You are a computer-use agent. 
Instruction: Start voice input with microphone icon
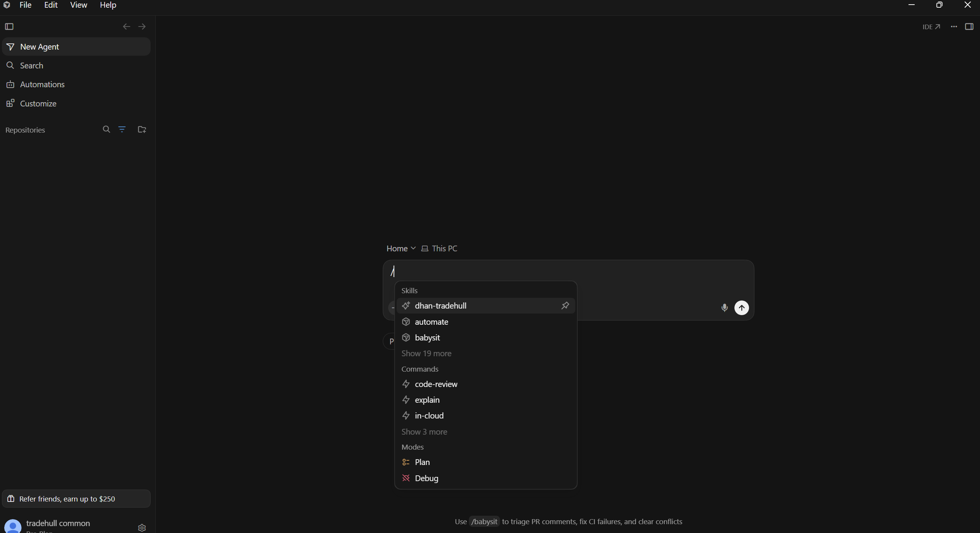tap(724, 307)
